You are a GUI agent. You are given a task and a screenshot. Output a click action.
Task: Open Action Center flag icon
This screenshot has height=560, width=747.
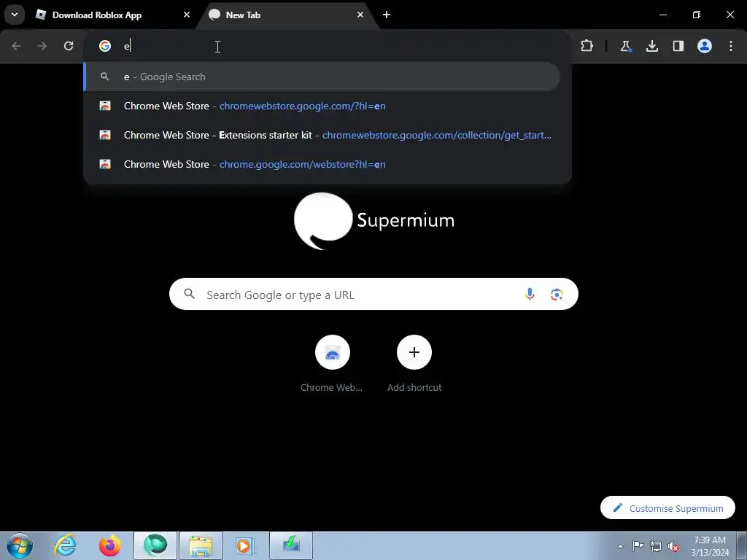(x=638, y=546)
